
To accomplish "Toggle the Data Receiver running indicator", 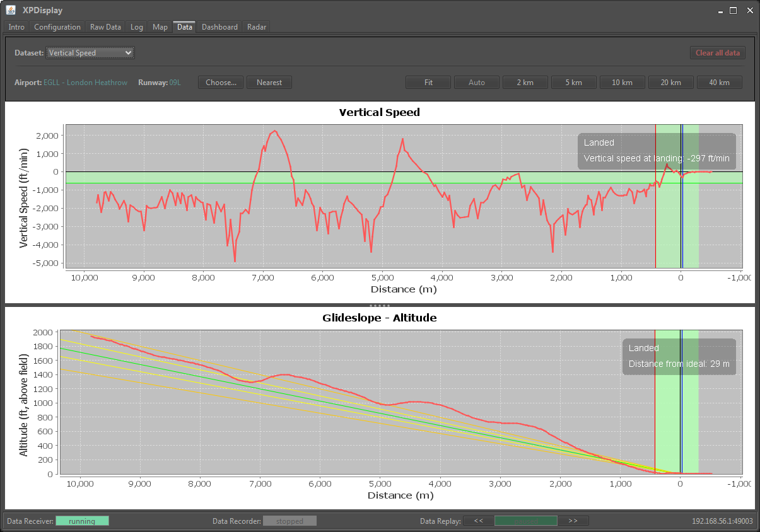I will tap(82, 521).
